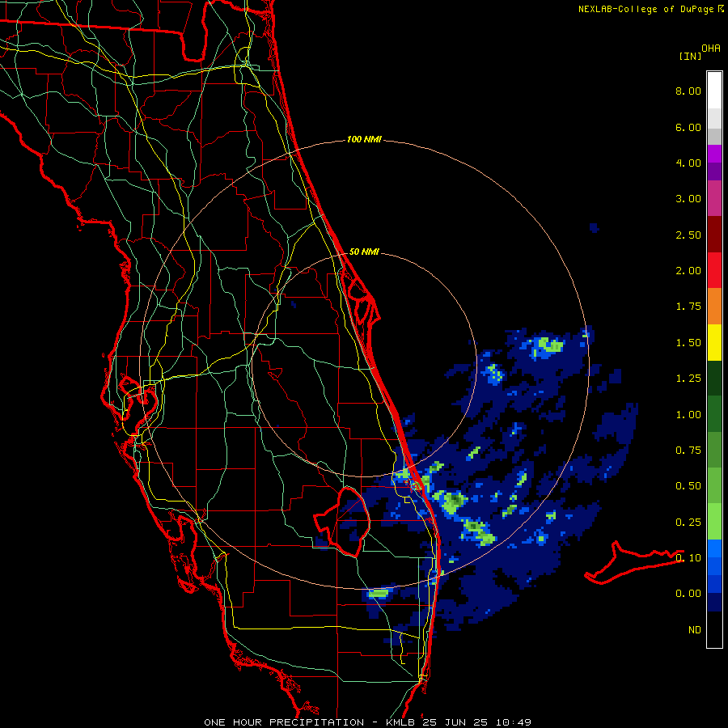Click the 2.00 scale value
Image resolution: width=728 pixels, height=728 pixels.
[688, 271]
